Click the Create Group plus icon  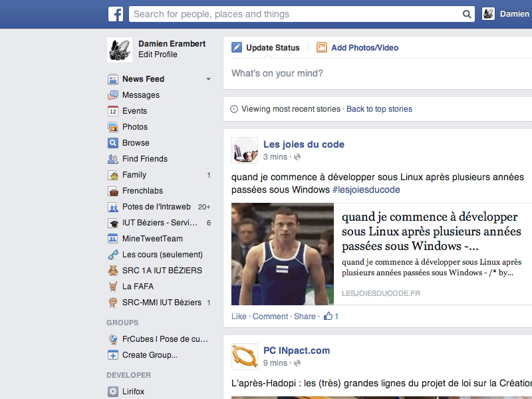pos(113,355)
